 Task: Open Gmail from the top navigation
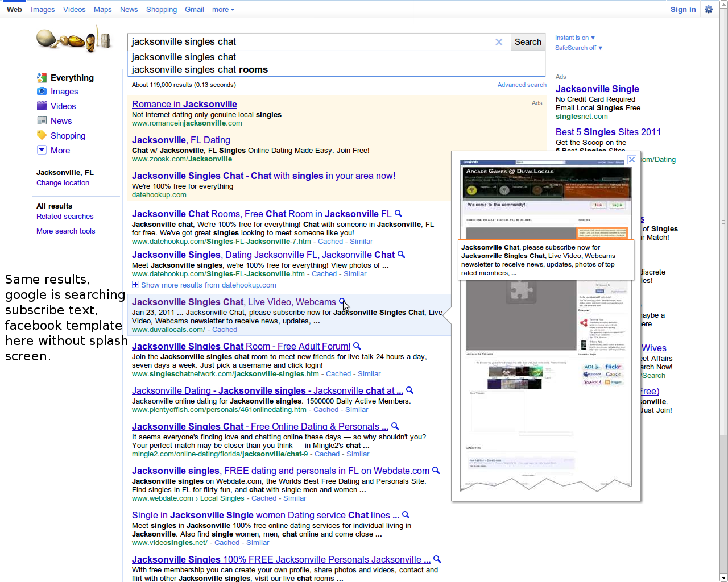(194, 10)
